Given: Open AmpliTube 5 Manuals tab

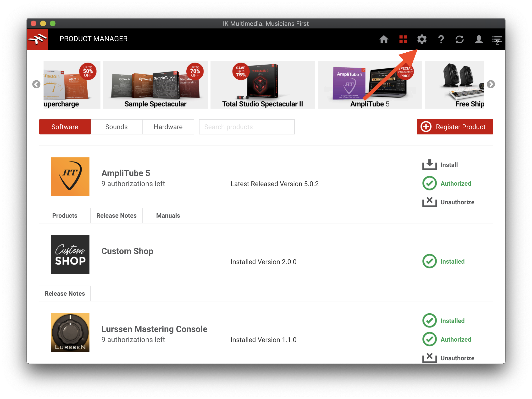Looking at the screenshot, I should coord(168,216).
